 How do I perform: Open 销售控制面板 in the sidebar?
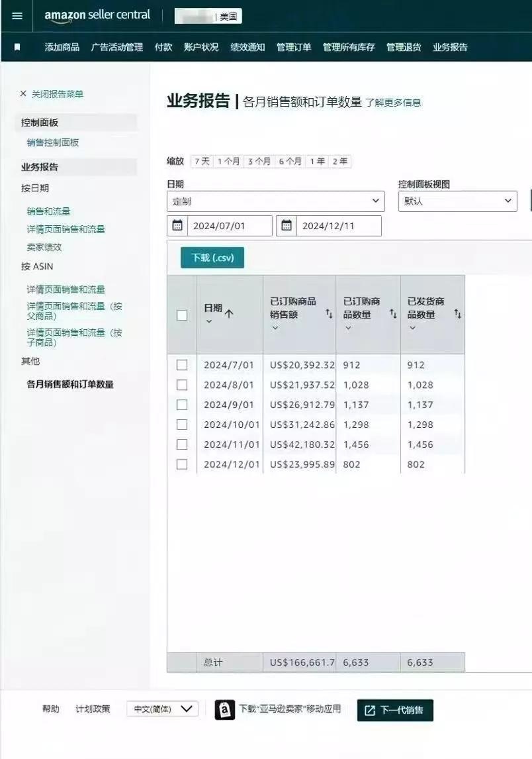pyautogui.click(x=53, y=142)
